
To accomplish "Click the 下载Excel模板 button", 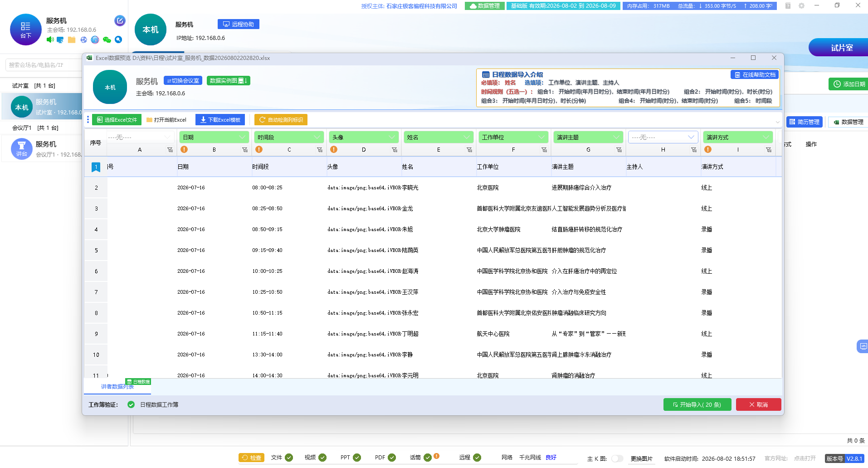I will click(x=220, y=120).
